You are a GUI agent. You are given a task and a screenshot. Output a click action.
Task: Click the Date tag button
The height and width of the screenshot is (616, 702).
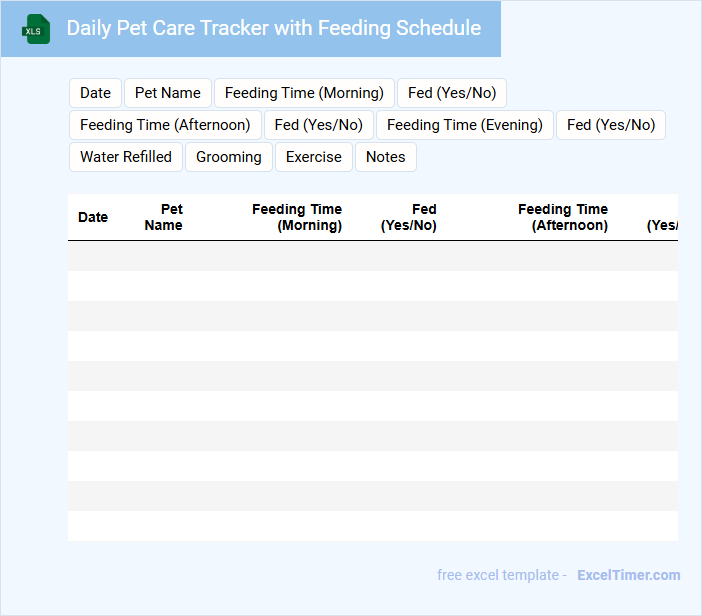click(95, 93)
